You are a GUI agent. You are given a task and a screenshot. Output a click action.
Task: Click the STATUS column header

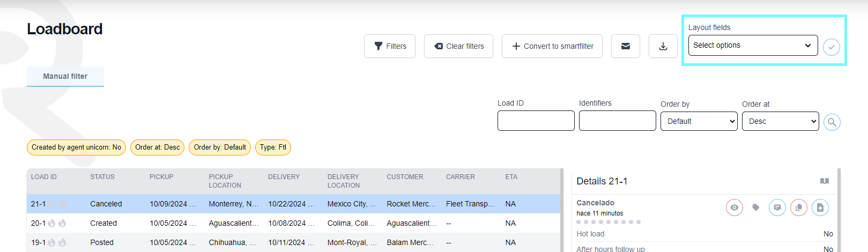click(x=102, y=177)
